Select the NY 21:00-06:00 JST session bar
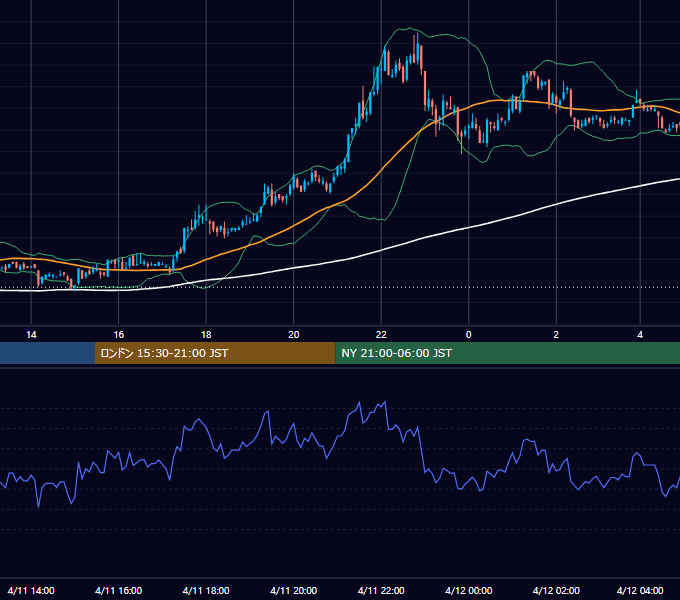The height and width of the screenshot is (600, 680). tap(507, 353)
